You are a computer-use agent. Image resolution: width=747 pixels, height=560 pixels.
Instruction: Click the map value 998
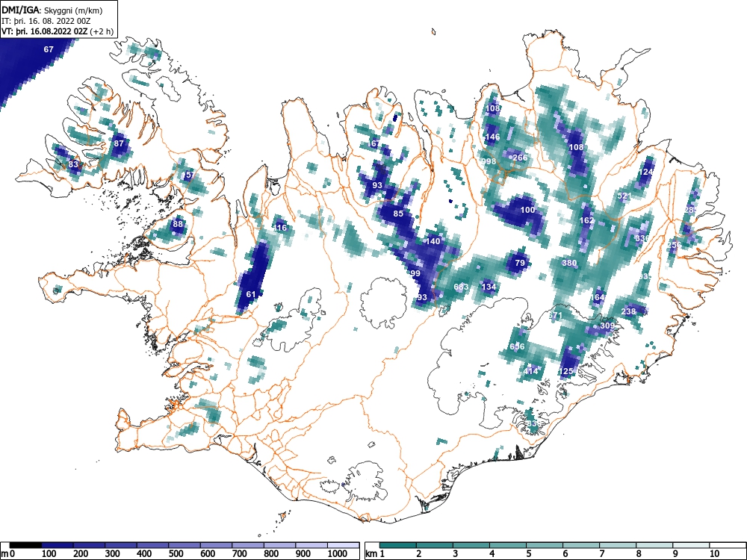point(489,161)
